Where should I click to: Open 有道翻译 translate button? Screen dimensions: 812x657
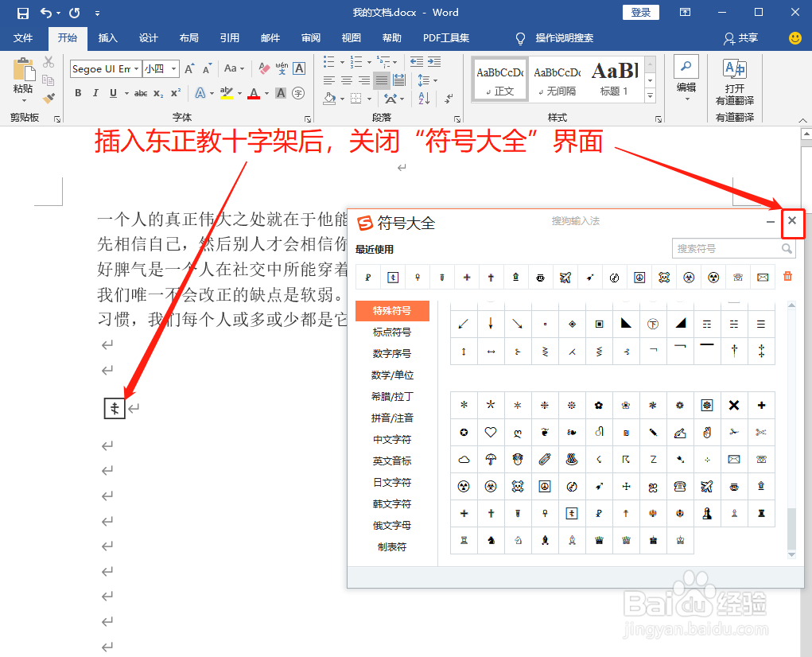pos(734,82)
